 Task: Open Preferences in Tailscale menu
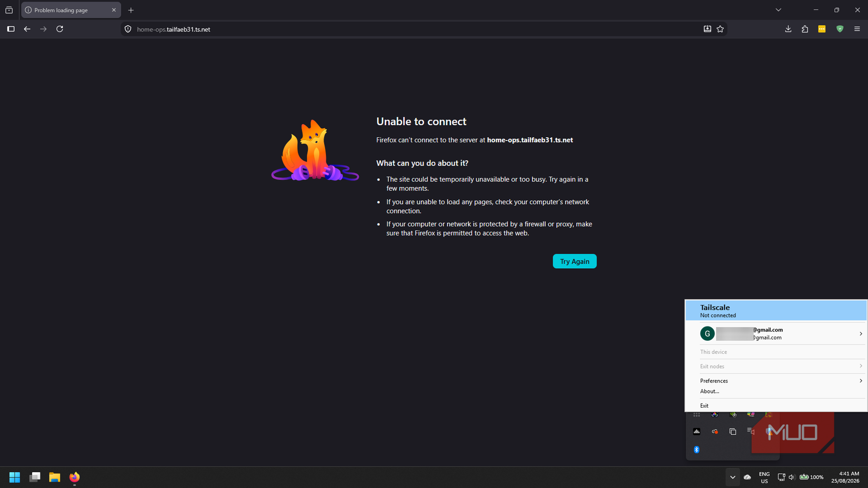tap(776, 381)
